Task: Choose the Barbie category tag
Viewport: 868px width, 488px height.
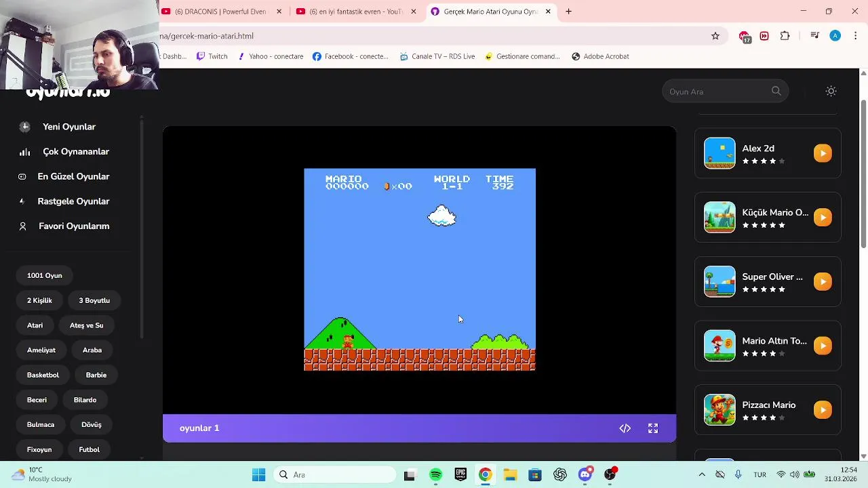Action: (x=96, y=375)
